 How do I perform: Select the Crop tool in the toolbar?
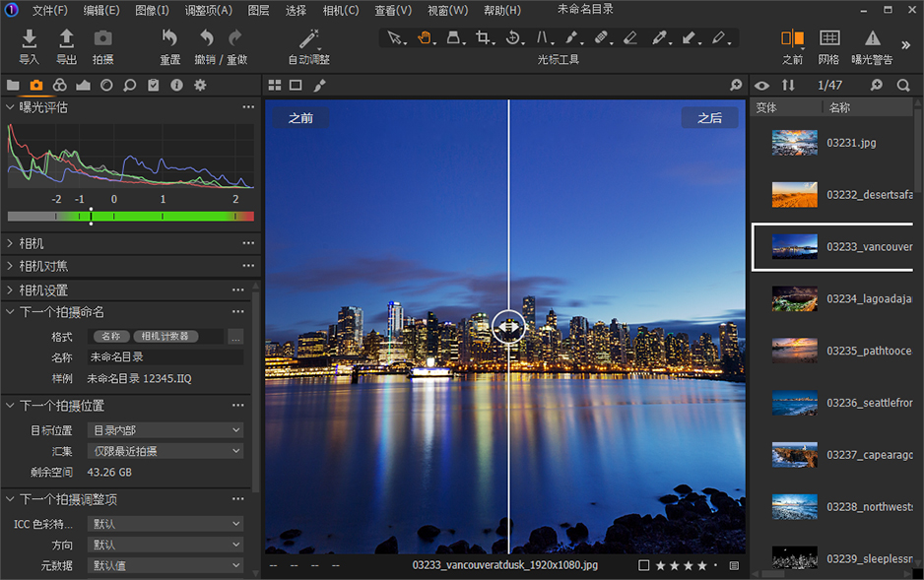tap(483, 39)
